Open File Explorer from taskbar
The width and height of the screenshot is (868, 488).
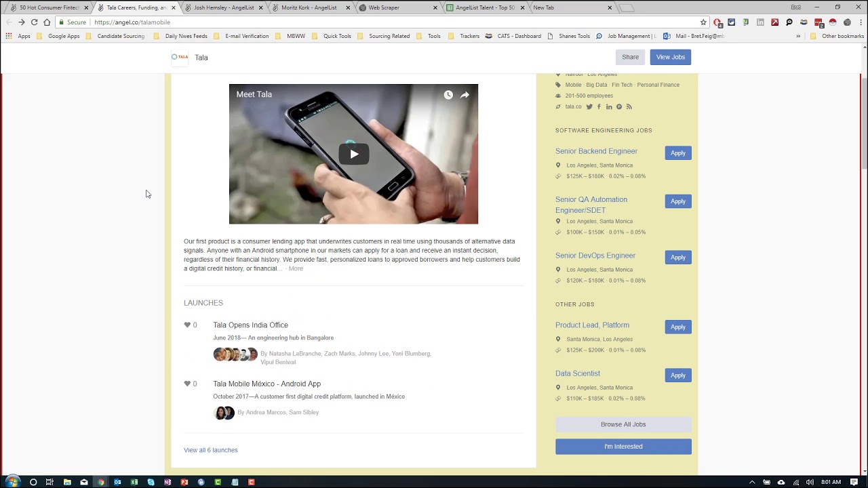(67, 482)
